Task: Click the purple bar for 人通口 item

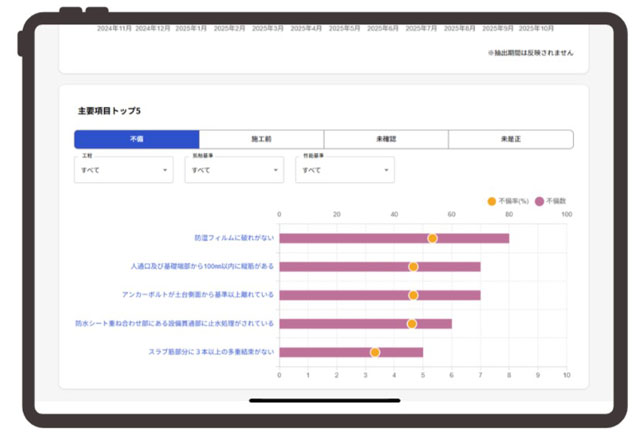Action: (380, 267)
